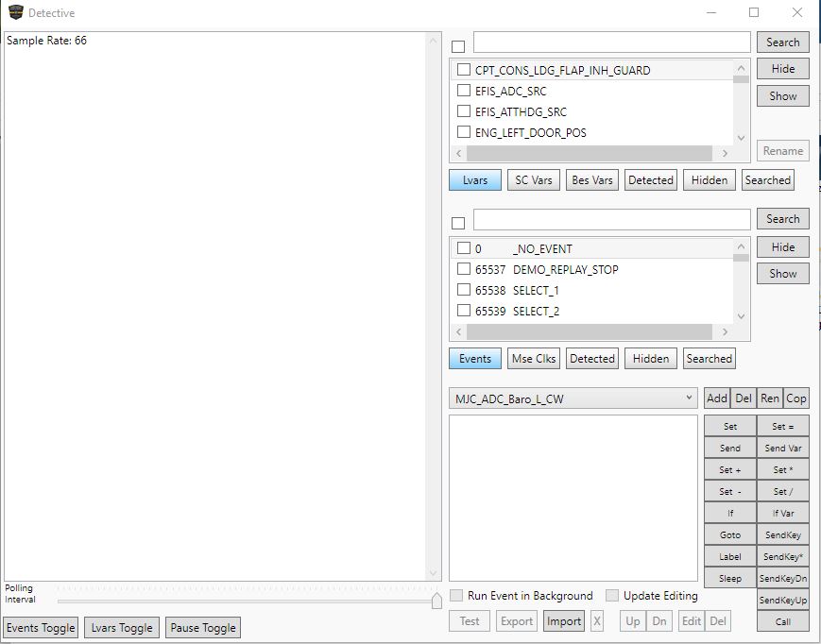The width and height of the screenshot is (821, 644).
Task: Open the MJC_ADC_Baro_L_CW dropdown
Action: (573, 399)
